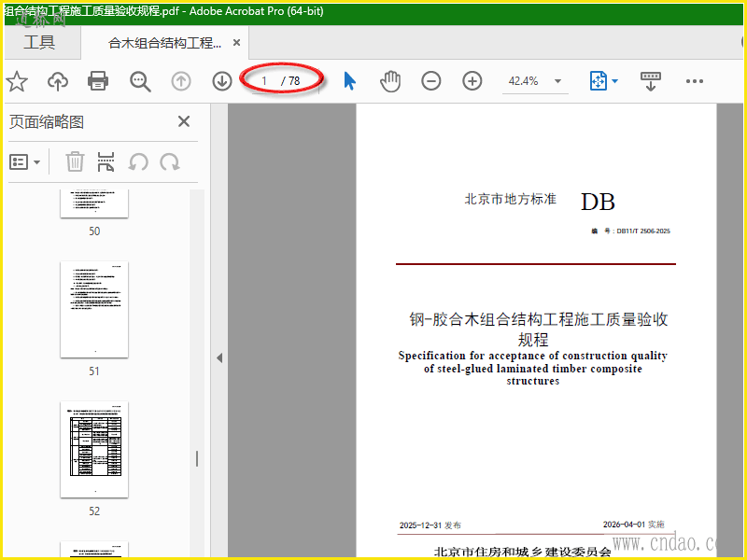
Task: Click the 2025-12-31 发布 date text
Action: point(430,525)
